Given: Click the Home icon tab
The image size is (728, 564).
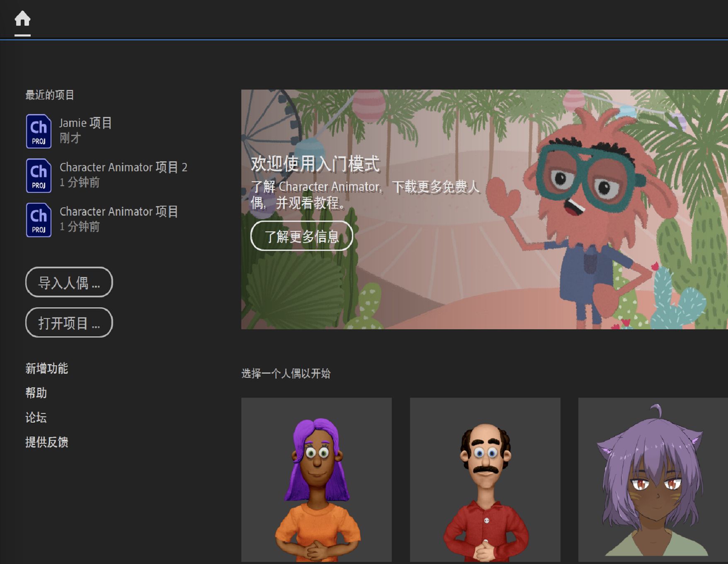Looking at the screenshot, I should 22,19.
